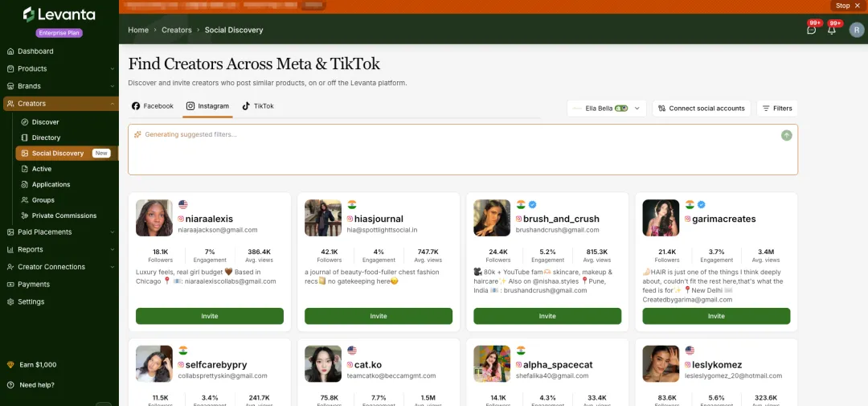The width and height of the screenshot is (868, 406).
Task: Click the Creator Connections icon
Action: click(x=10, y=267)
